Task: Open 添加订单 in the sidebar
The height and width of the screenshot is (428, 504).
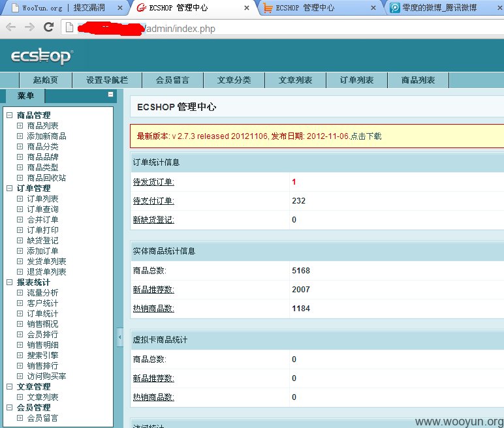Action: 42,251
